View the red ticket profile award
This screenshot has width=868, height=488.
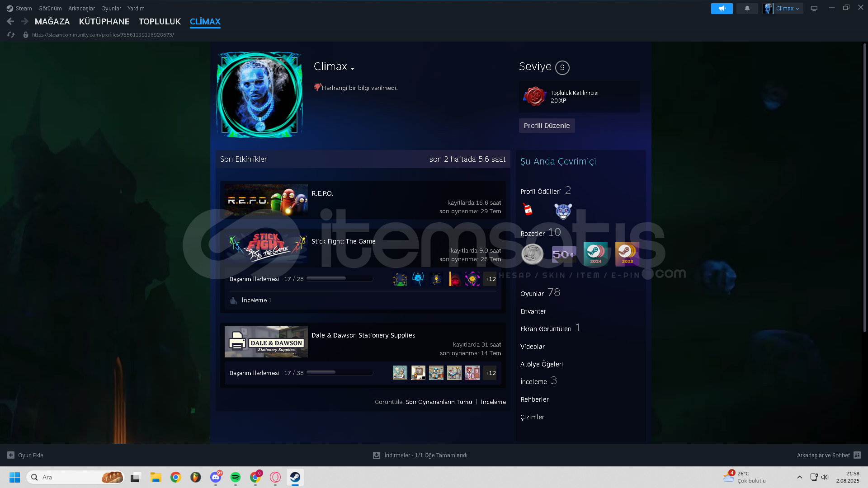[x=528, y=210]
